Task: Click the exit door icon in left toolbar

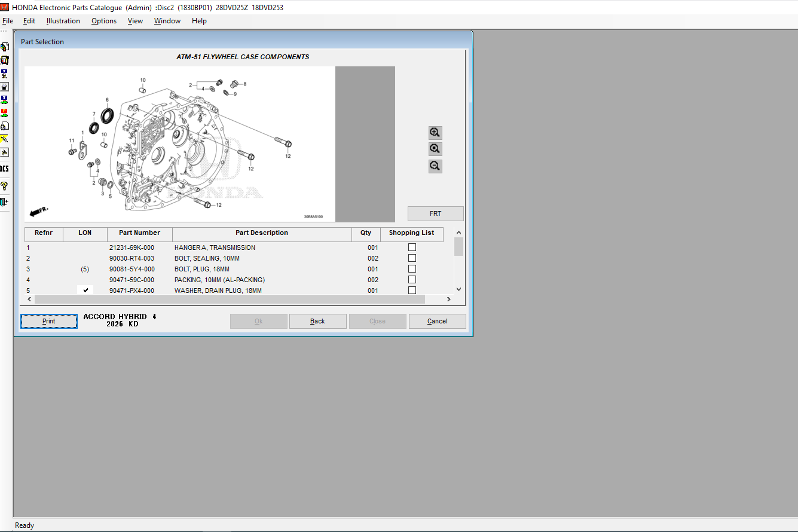Action: [x=5, y=202]
